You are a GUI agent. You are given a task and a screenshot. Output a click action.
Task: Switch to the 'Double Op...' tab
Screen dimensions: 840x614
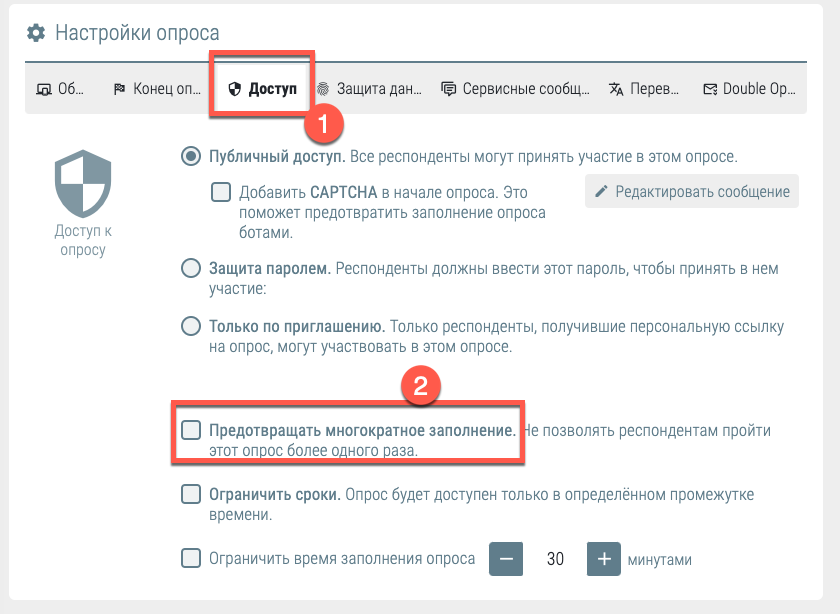[749, 89]
